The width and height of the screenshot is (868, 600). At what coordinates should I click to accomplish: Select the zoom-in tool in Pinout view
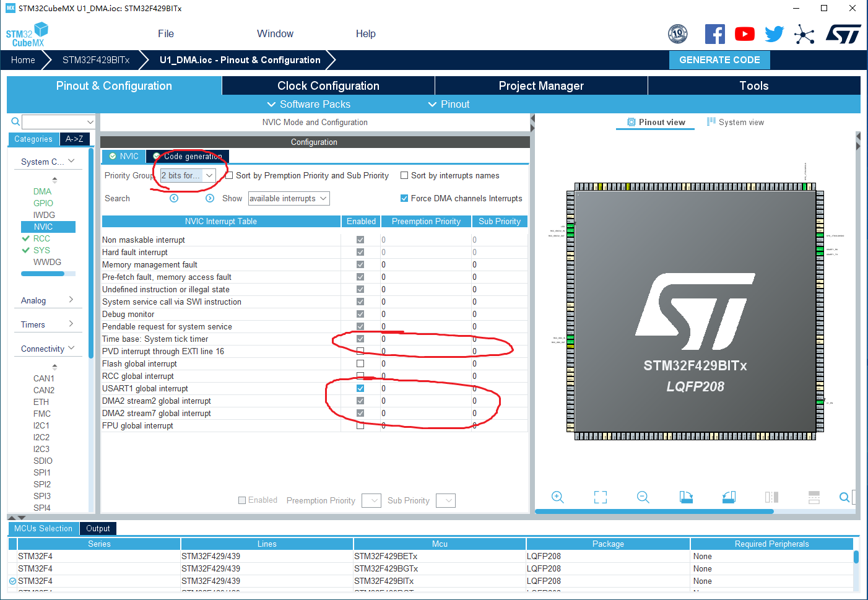(x=557, y=497)
